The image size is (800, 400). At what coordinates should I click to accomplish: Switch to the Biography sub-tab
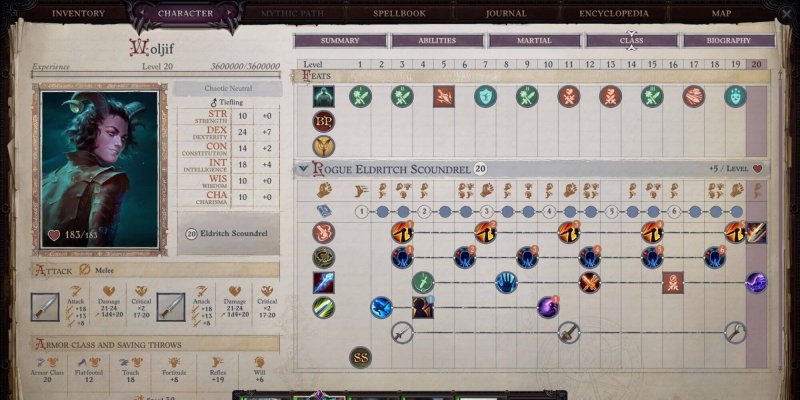tap(729, 40)
